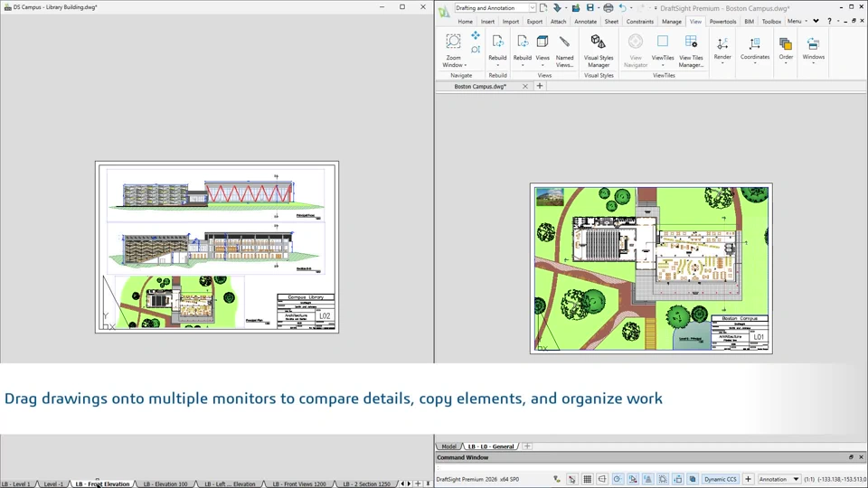Select the LB - Elevation 100 sheet tab
868x488 pixels.
[x=165, y=484]
